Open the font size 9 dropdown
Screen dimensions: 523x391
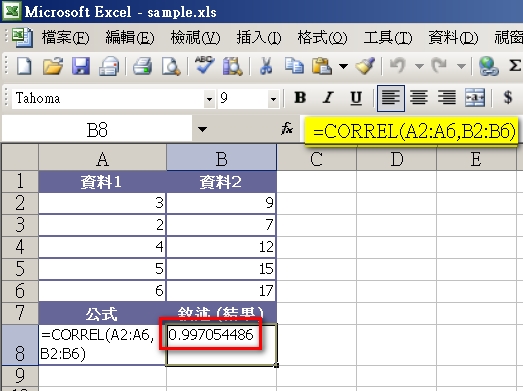pos(273,99)
